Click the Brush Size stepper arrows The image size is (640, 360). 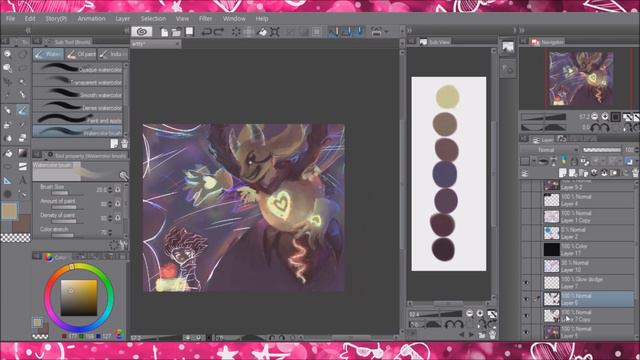point(110,190)
